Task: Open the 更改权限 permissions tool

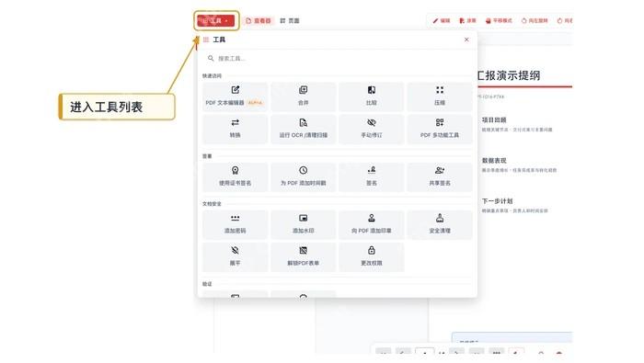Action: [x=372, y=256]
